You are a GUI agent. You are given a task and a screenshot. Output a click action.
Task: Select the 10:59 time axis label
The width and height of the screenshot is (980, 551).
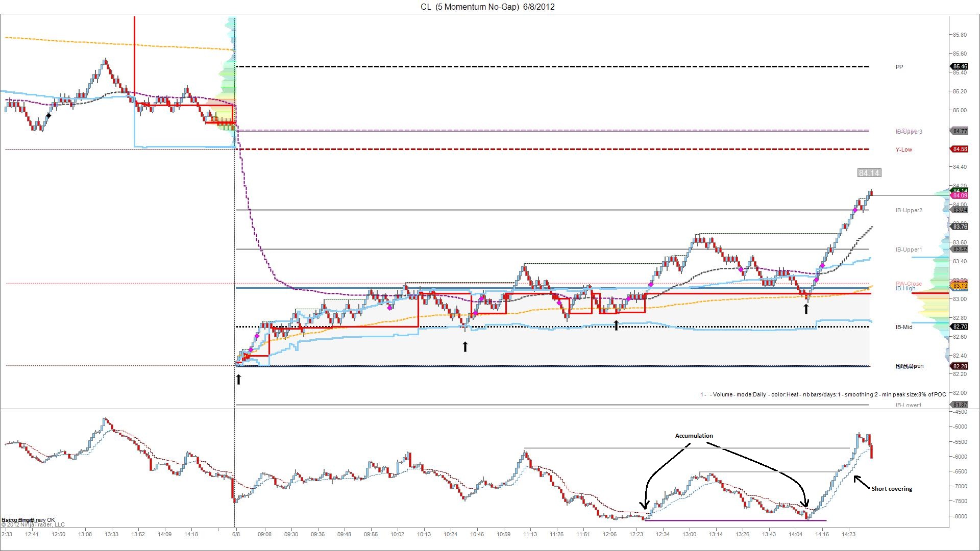(503, 534)
